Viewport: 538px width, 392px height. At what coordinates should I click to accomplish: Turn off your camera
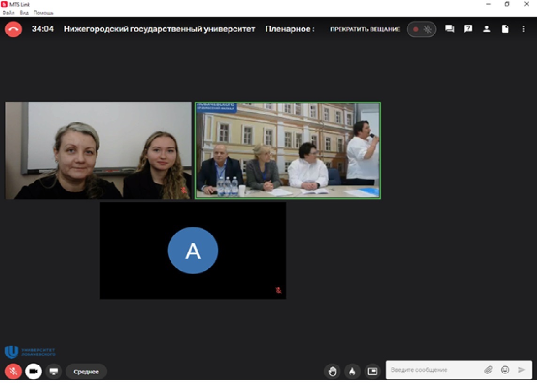click(32, 371)
